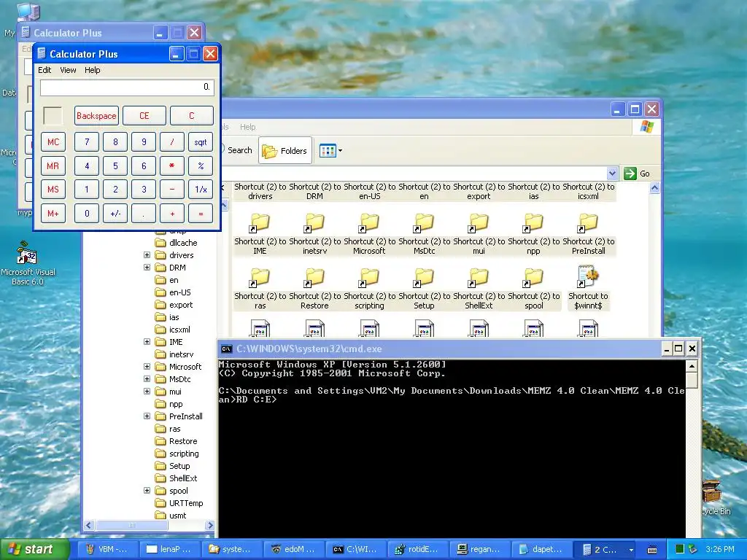The height and width of the screenshot is (560, 747).
Task: Click the 1/x reciprocal button
Action: 201,190
